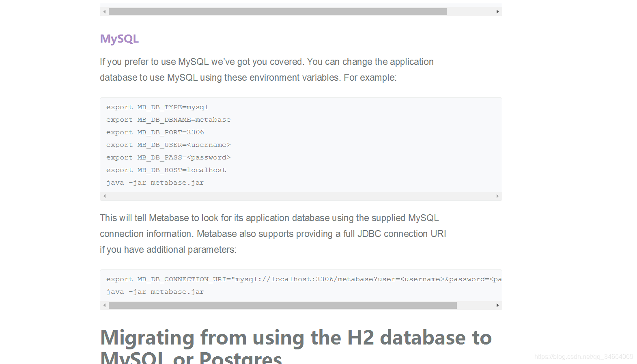Click 'java -jar metabase.jar' under CONNECTION_URI line
The image size is (637, 364).
pyautogui.click(x=155, y=292)
